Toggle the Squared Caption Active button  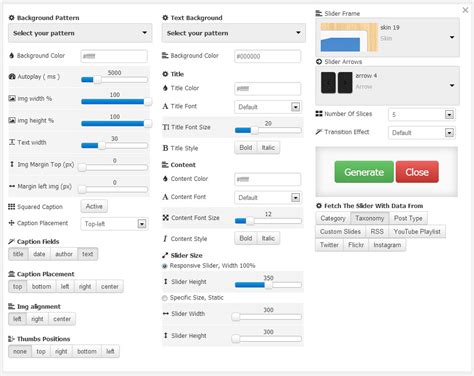click(94, 206)
